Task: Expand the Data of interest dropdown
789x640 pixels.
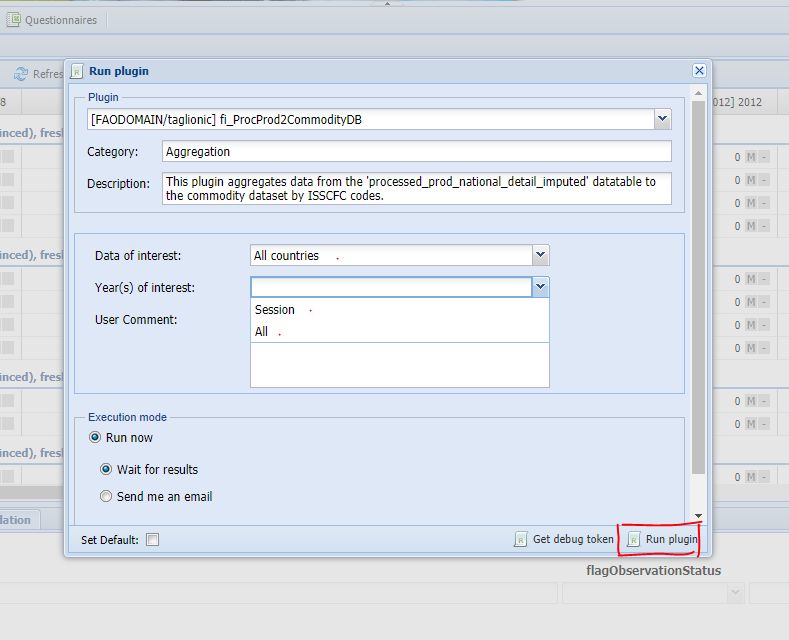Action: point(540,255)
